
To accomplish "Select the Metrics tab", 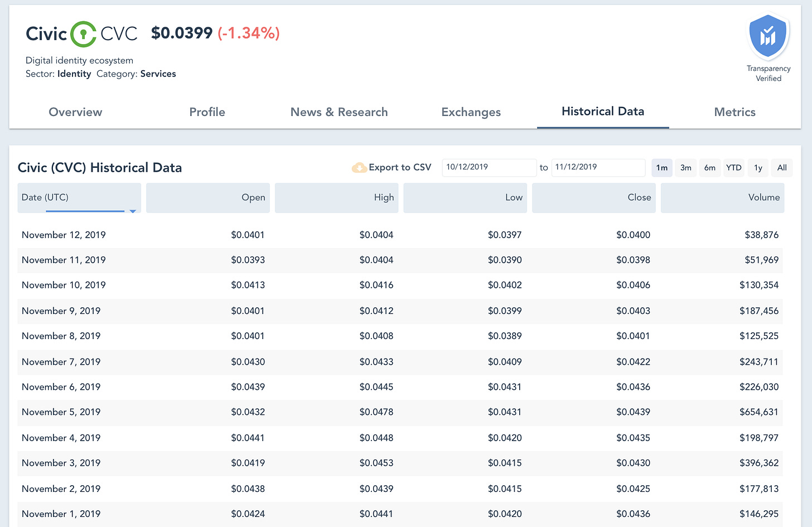I will click(734, 112).
